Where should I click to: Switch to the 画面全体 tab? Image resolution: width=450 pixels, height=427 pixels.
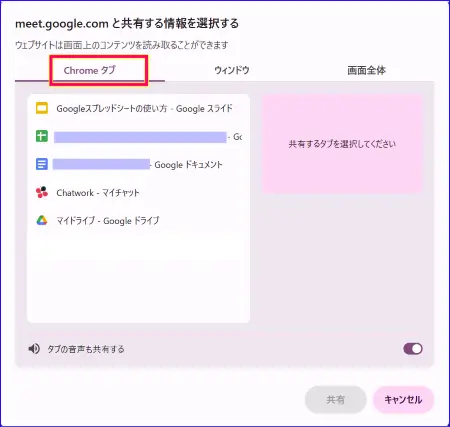point(366,70)
